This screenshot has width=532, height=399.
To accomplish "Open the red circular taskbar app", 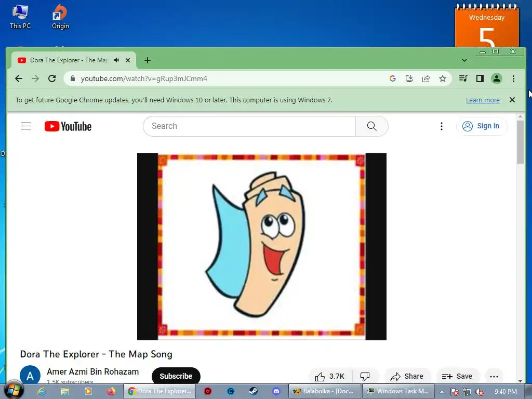I will (208, 391).
